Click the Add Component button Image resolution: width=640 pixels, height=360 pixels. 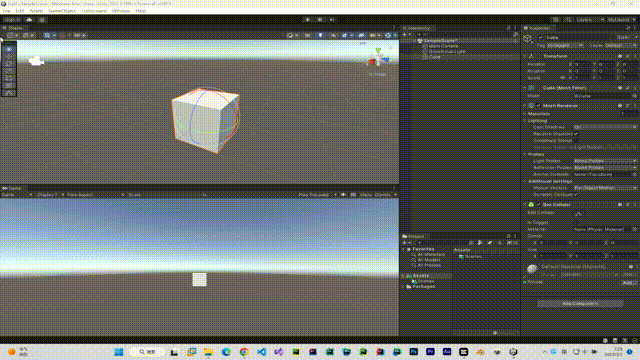(580, 303)
